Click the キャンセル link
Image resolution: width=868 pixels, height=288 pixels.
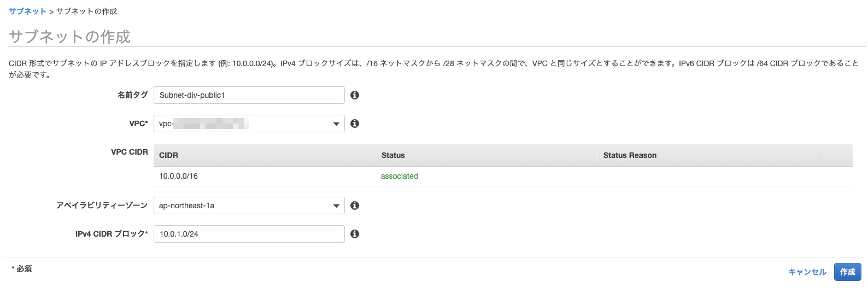coord(807,272)
